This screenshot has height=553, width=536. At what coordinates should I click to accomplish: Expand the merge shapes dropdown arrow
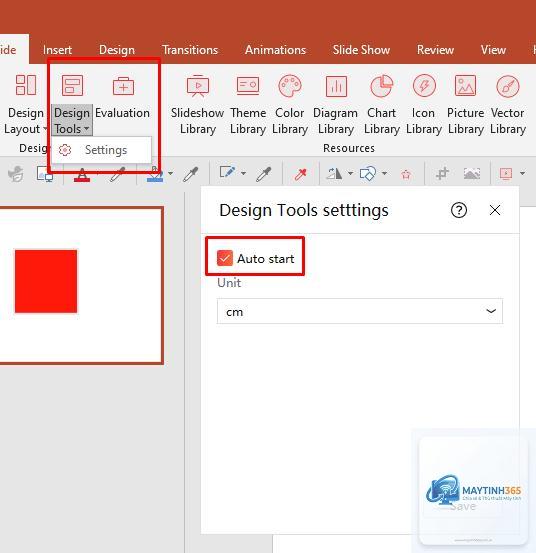[x=384, y=173]
